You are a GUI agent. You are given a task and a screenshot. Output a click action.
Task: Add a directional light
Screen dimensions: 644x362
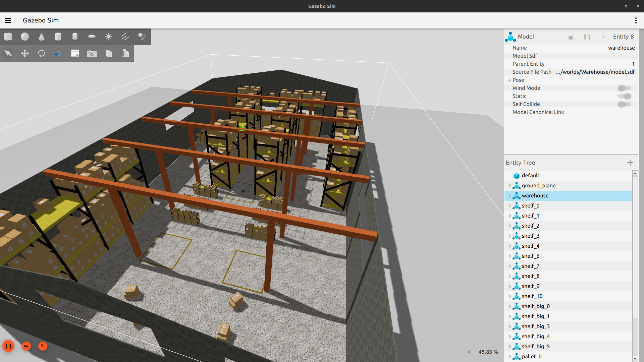tap(125, 37)
